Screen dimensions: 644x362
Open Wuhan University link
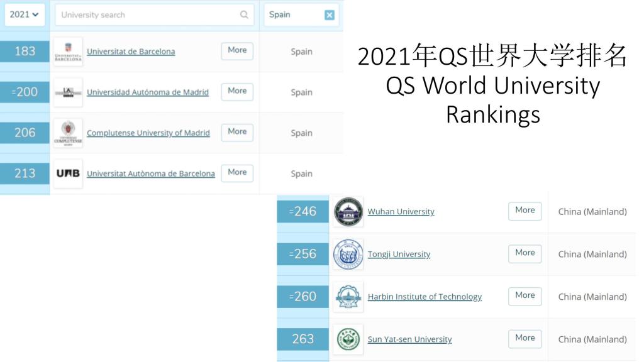[x=401, y=212]
